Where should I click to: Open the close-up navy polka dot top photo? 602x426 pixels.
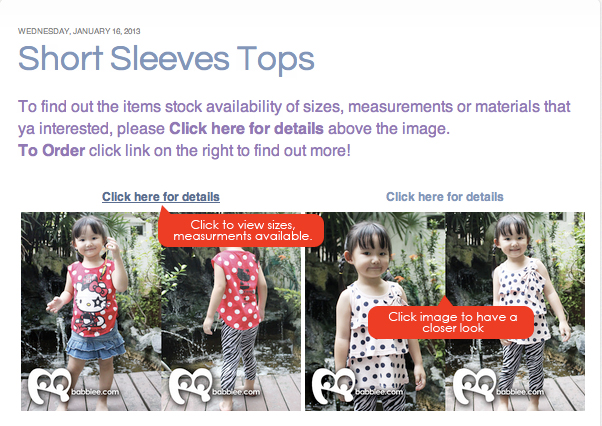[375, 311]
